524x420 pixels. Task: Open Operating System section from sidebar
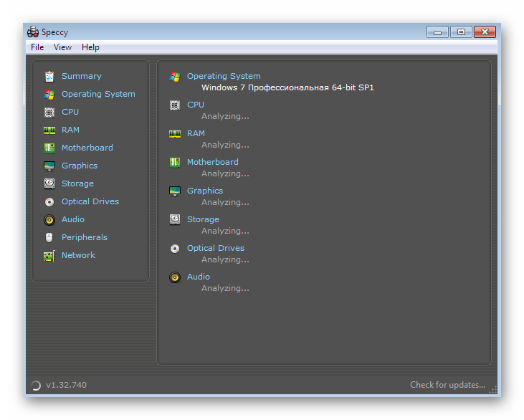click(x=98, y=94)
